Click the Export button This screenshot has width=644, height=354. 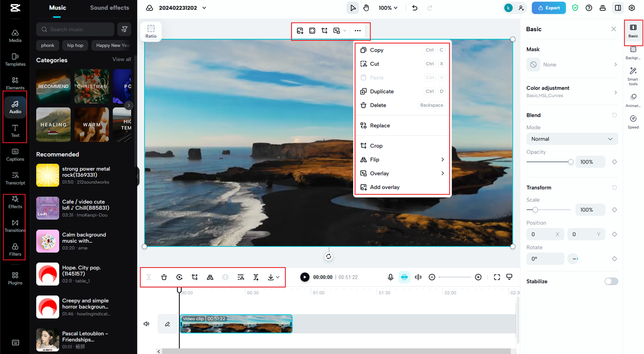pos(549,8)
